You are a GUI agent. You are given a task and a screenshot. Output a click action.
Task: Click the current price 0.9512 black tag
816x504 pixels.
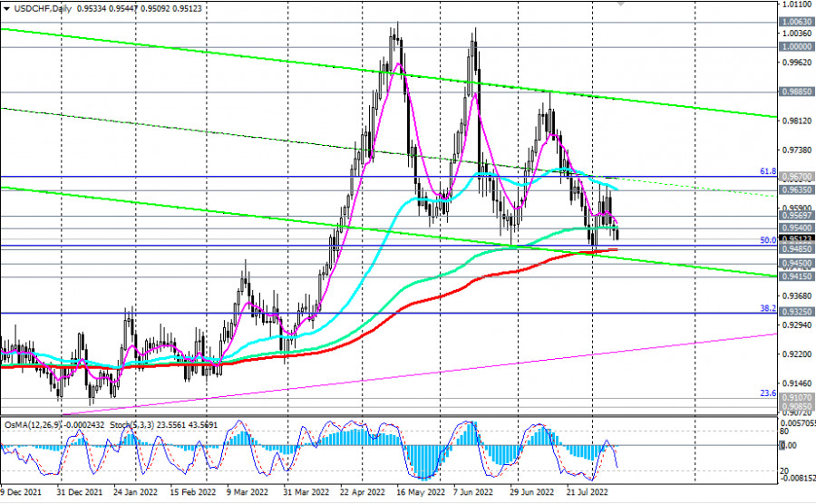pos(797,239)
